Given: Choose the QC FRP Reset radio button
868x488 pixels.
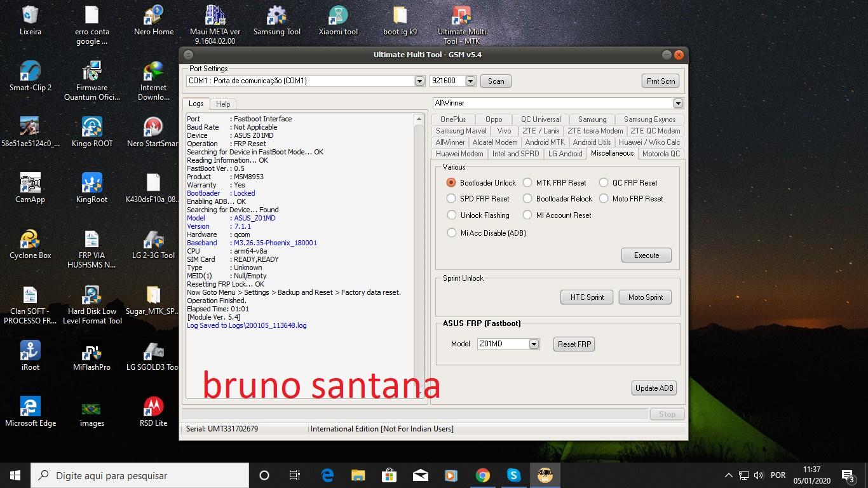Looking at the screenshot, I should click(x=628, y=182).
